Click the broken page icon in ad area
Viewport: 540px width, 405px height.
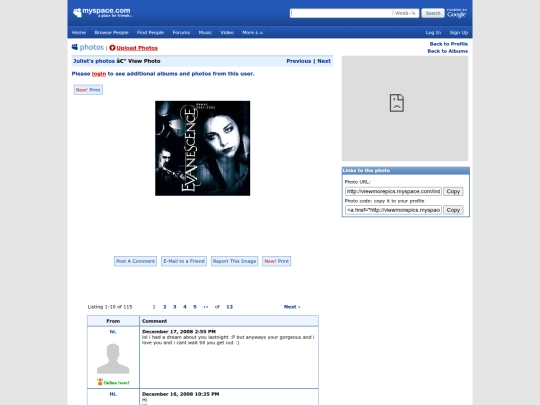(397, 103)
